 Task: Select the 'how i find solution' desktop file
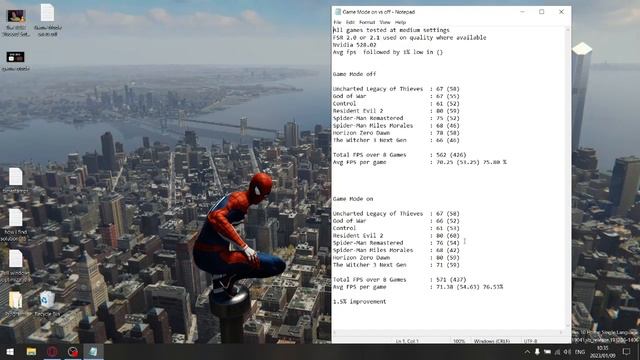pyautogui.click(x=16, y=225)
